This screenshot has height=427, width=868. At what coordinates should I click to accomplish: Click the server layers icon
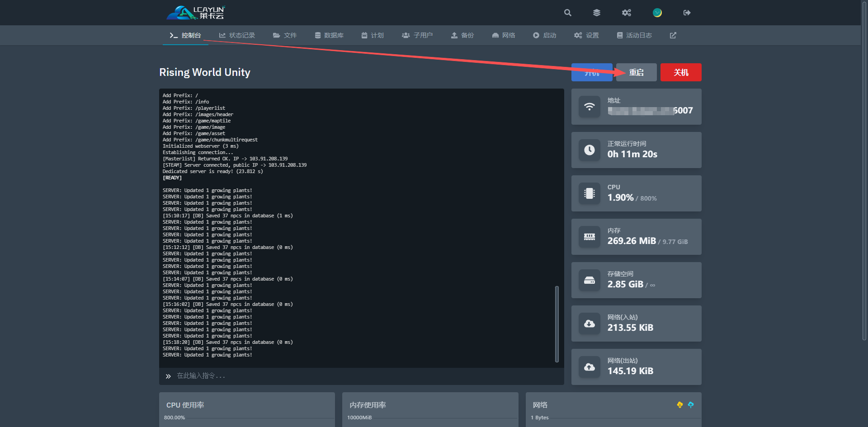point(597,13)
